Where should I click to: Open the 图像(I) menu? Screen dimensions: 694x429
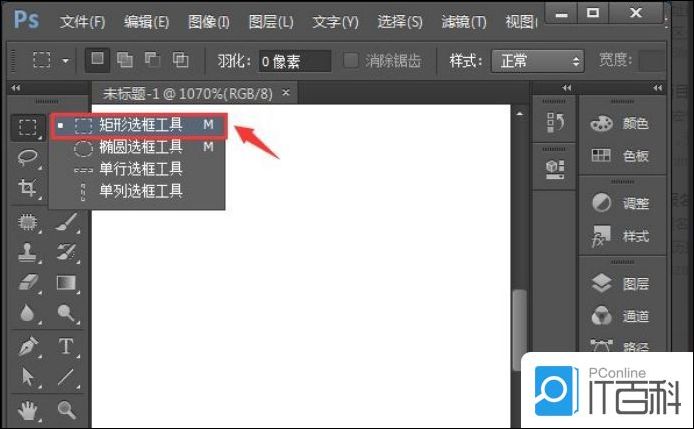coord(208,22)
